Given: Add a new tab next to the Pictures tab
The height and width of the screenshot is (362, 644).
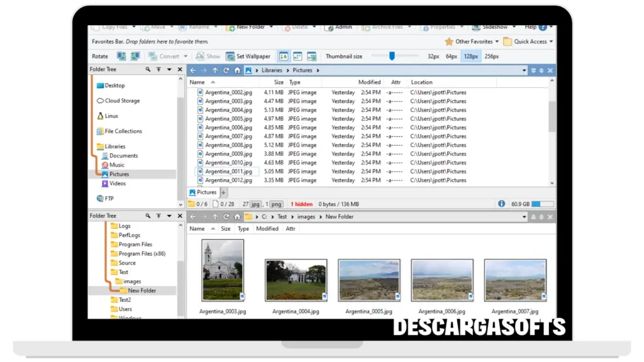Looking at the screenshot, I should (223, 192).
